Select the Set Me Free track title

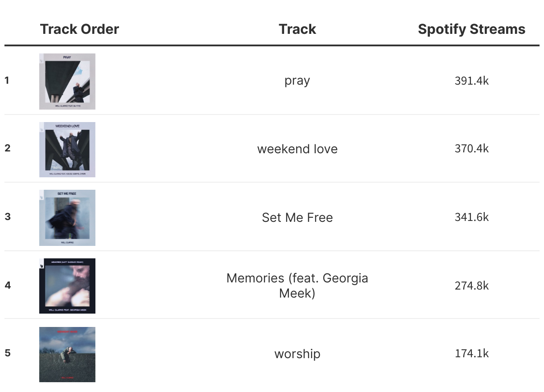297,217
